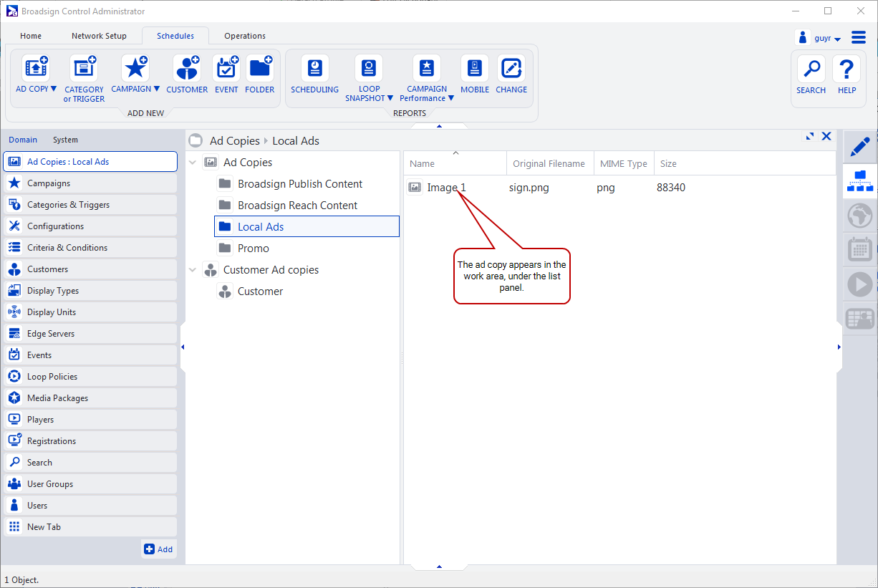Open Display Types in the sidebar
Image resolution: width=878 pixels, height=588 pixels.
click(x=90, y=291)
